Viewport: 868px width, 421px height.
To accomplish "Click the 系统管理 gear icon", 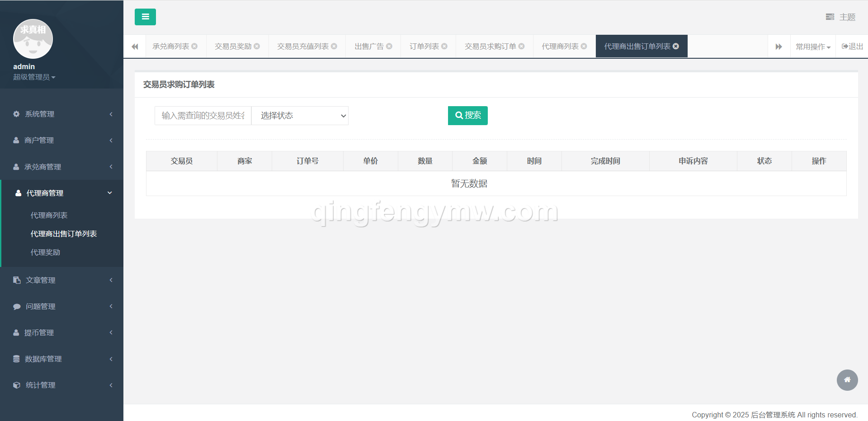I will pos(16,114).
